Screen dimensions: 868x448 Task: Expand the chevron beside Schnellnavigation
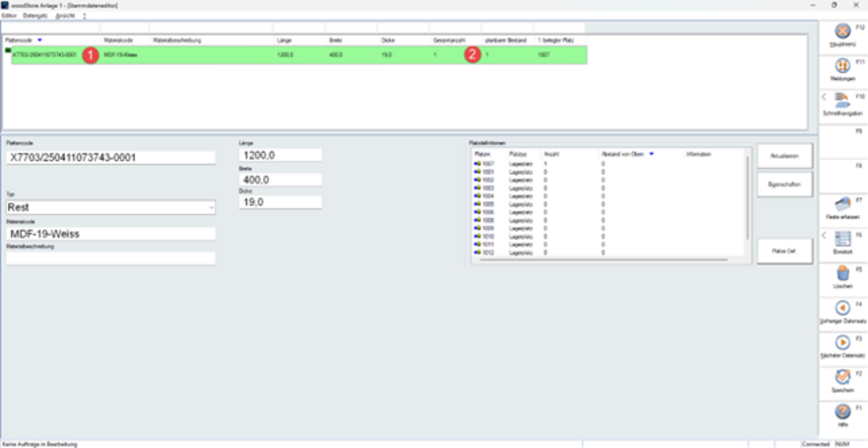[x=824, y=97]
